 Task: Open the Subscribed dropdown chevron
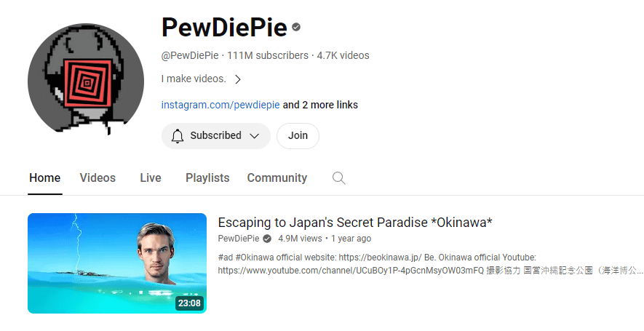coord(255,136)
